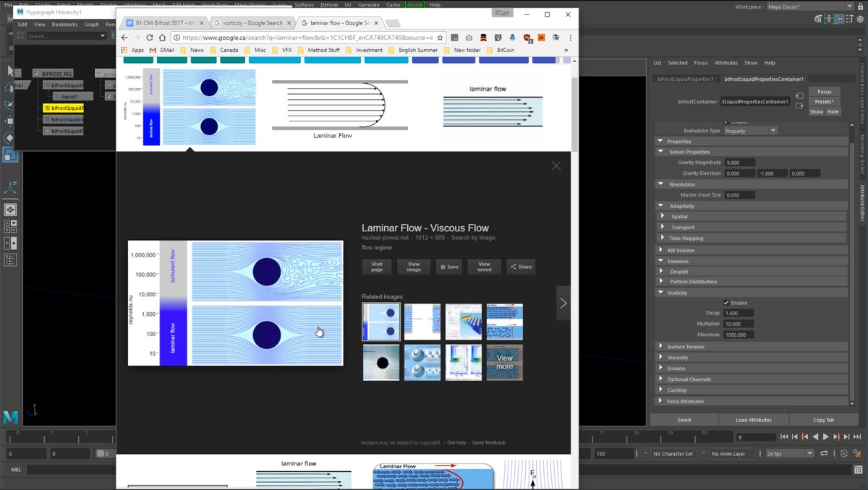Close the laminar flow Chrome tab
868x490 pixels.
pyautogui.click(x=376, y=23)
